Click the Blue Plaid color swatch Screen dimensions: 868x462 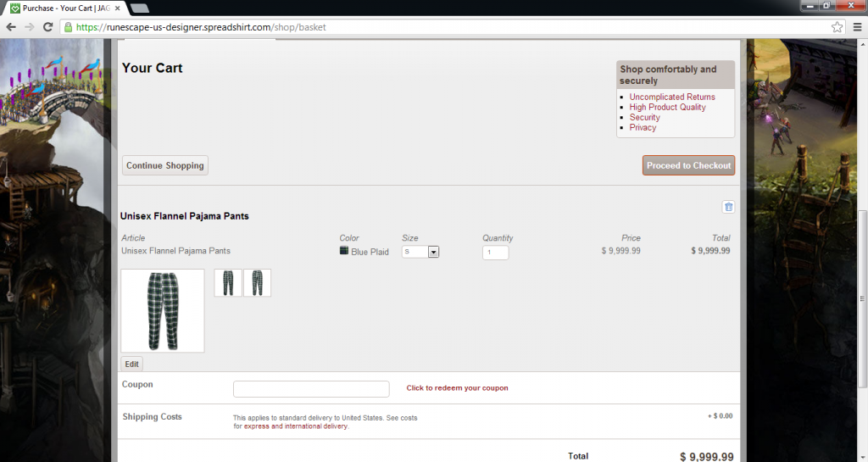point(344,251)
